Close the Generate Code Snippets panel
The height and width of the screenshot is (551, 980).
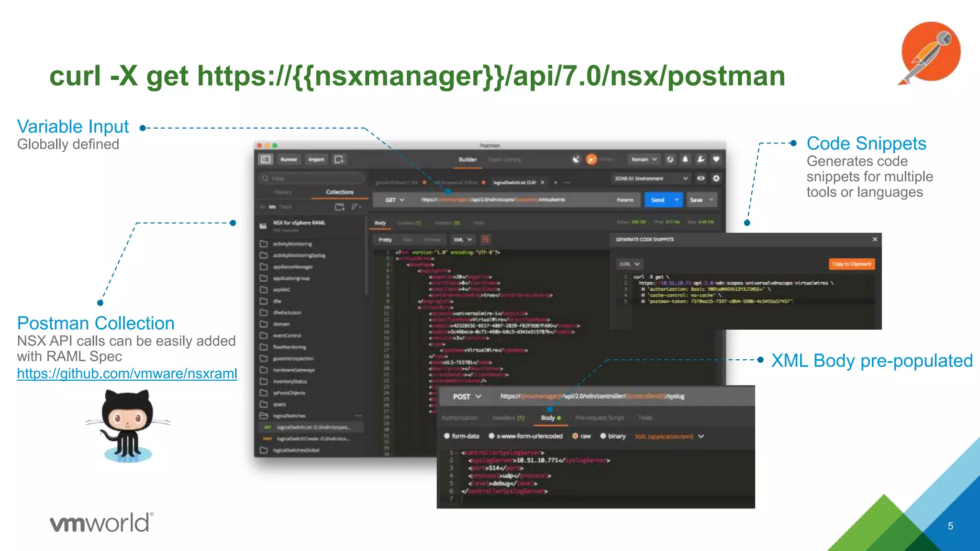[x=875, y=239]
